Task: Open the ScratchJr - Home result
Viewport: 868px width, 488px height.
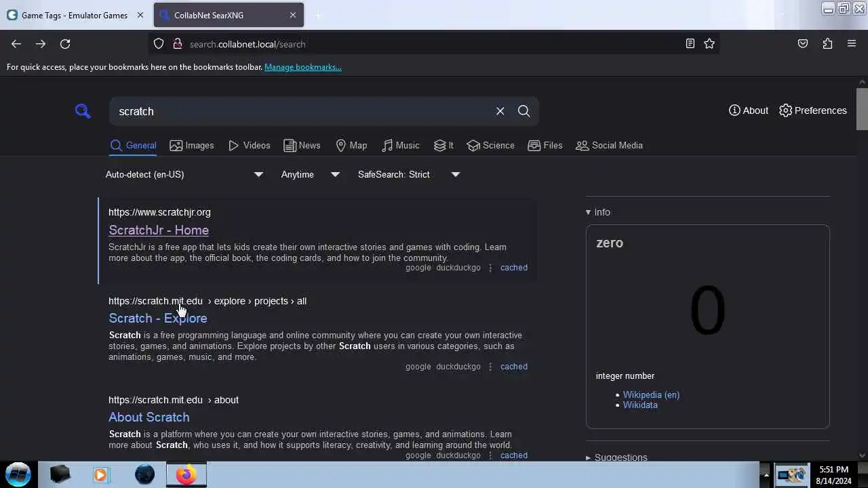Action: 159,230
